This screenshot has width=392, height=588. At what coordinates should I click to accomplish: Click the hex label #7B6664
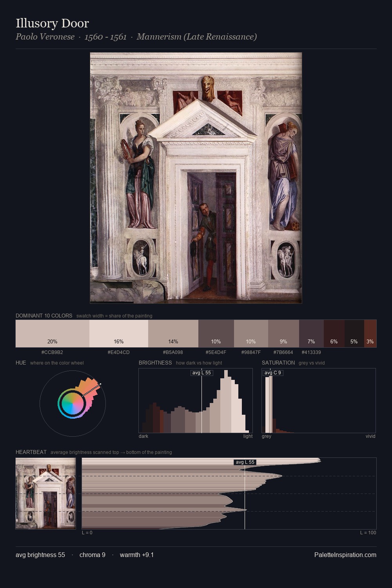click(283, 352)
